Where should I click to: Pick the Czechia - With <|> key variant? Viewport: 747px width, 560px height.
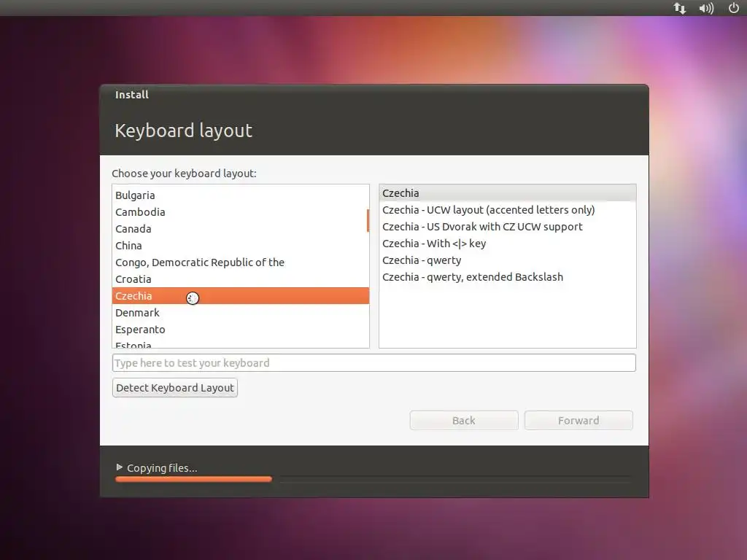508,244
